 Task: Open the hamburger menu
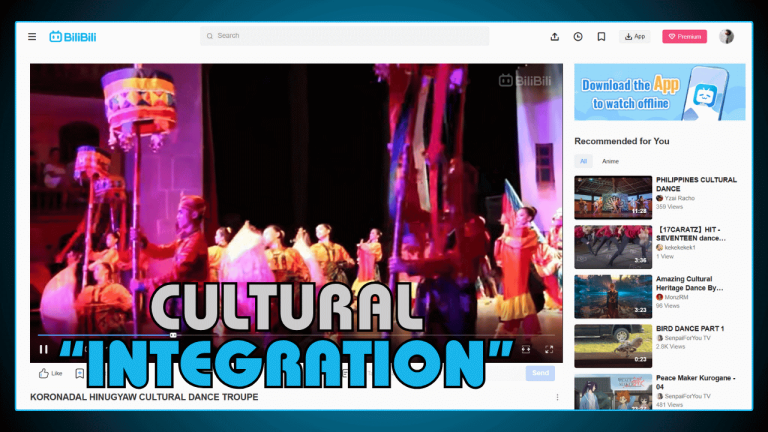pos(32,37)
